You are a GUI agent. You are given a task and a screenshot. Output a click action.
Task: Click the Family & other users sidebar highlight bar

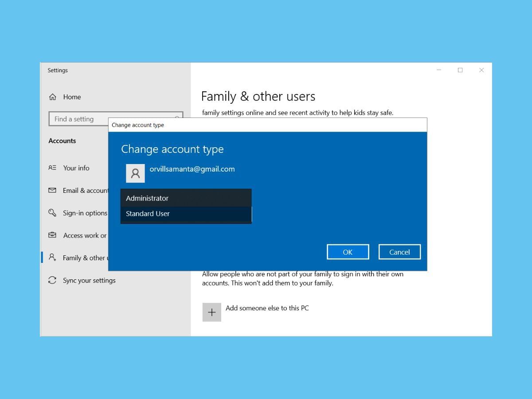pos(41,258)
